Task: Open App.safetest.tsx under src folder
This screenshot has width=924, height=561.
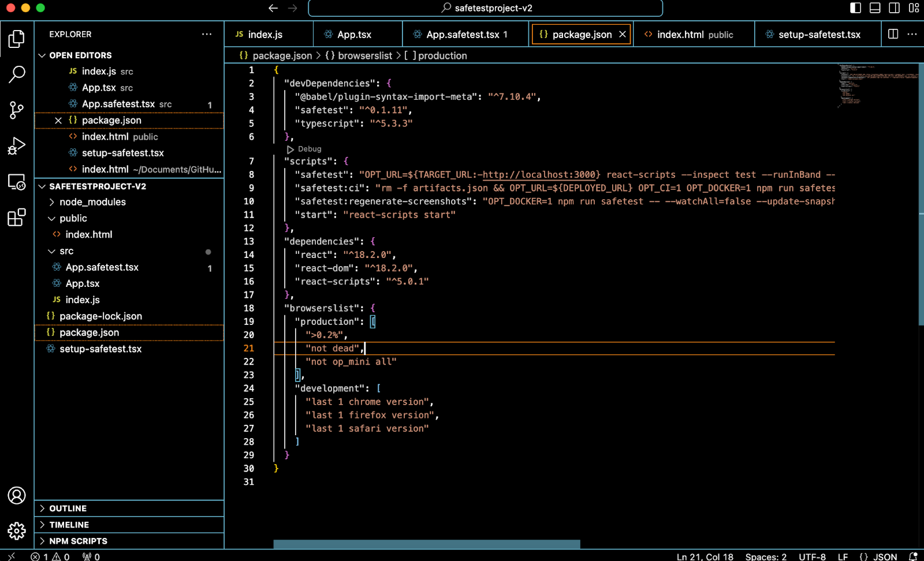Action: (x=129, y=267)
